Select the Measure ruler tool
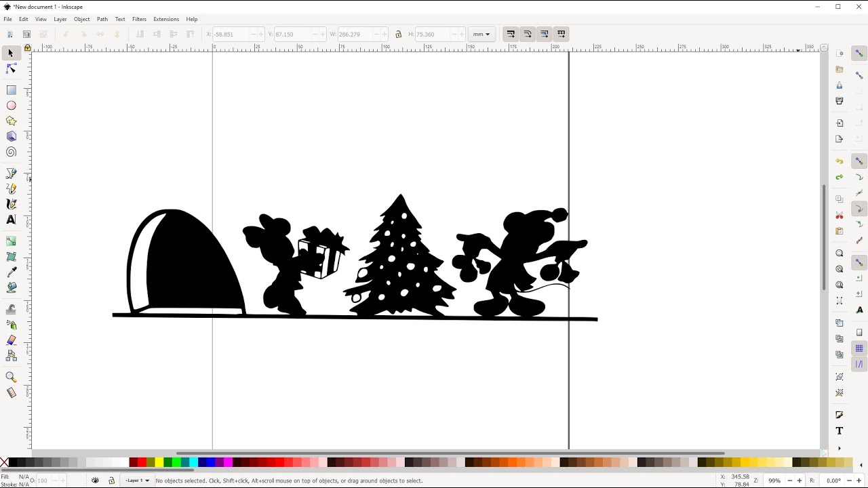This screenshot has height=488, width=868. (x=11, y=392)
